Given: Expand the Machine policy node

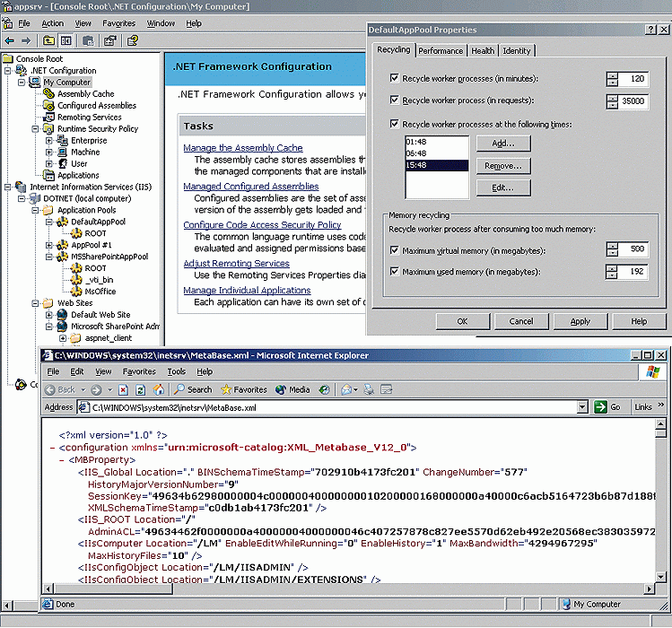Looking at the screenshot, I should point(48,152).
